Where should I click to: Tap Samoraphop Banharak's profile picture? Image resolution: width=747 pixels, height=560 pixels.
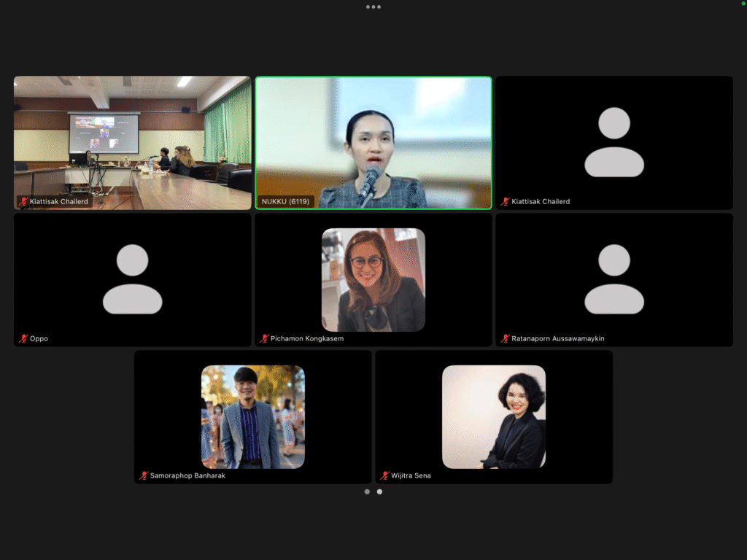point(253,416)
